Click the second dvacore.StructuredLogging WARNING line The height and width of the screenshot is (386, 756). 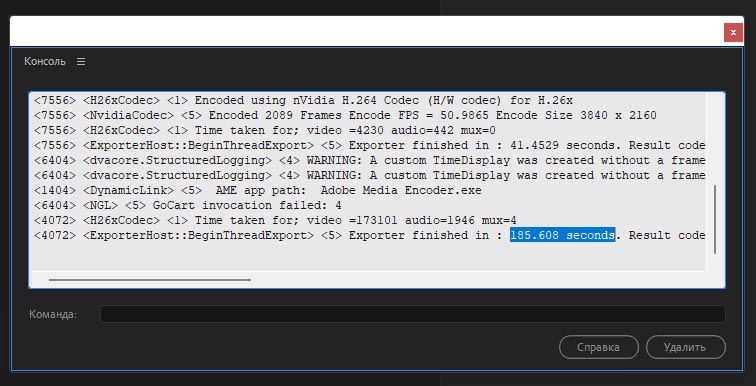click(x=370, y=175)
